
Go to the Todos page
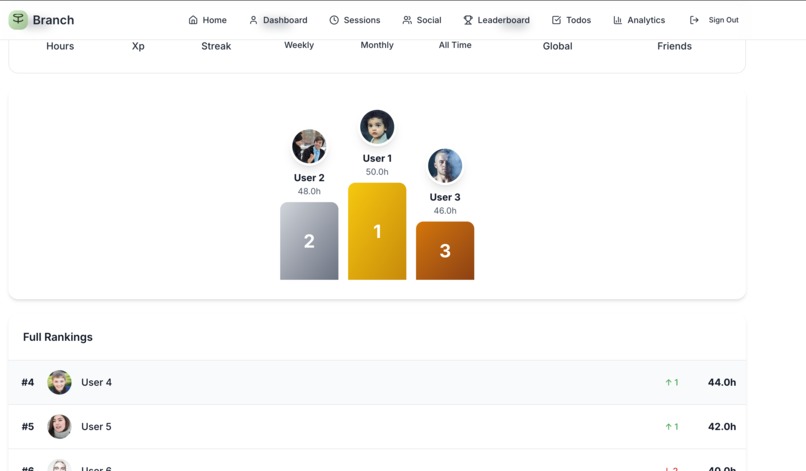pos(572,20)
